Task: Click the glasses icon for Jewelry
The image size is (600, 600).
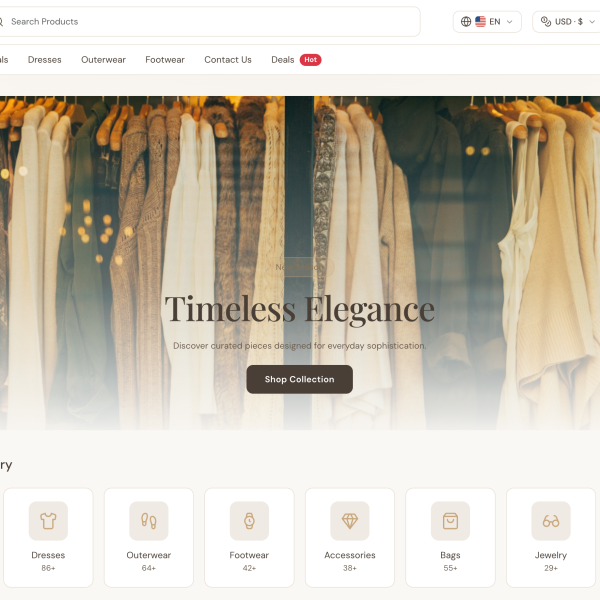Action: (551, 521)
